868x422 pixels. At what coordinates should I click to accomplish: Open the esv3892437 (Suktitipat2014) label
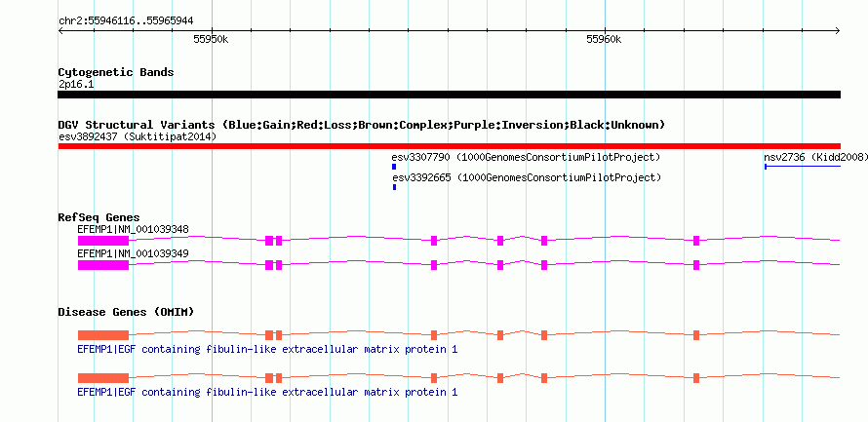138,136
